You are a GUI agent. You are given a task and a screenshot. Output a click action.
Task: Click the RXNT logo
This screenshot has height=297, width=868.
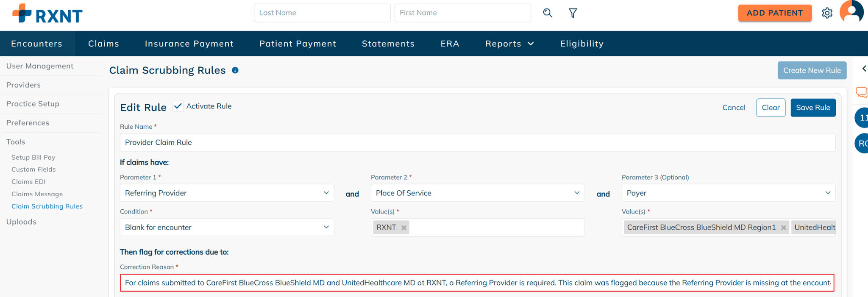point(47,14)
